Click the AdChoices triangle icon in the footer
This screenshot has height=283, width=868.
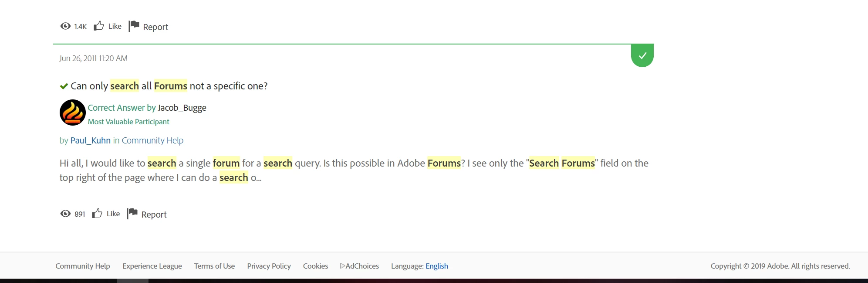342,266
